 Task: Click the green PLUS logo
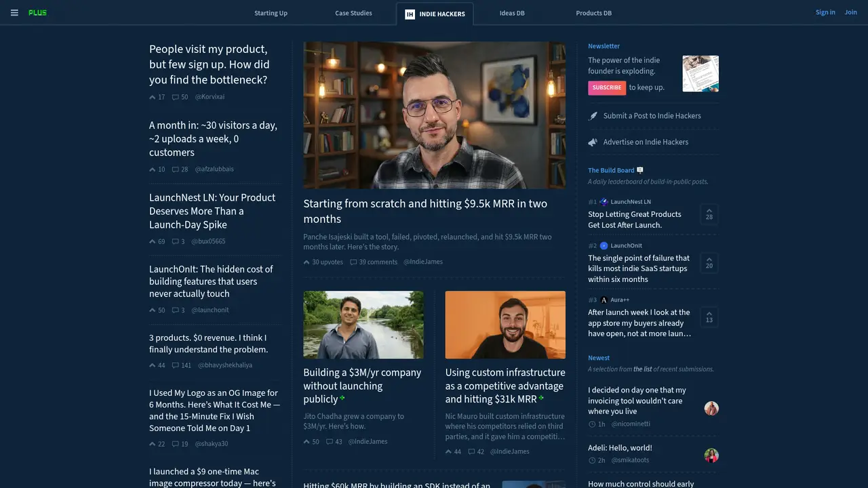37,13
